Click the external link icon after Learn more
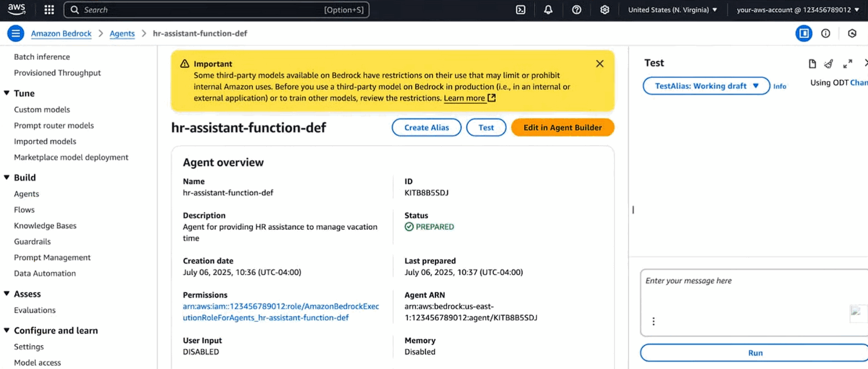Viewport: 868px width, 369px height. click(x=492, y=98)
